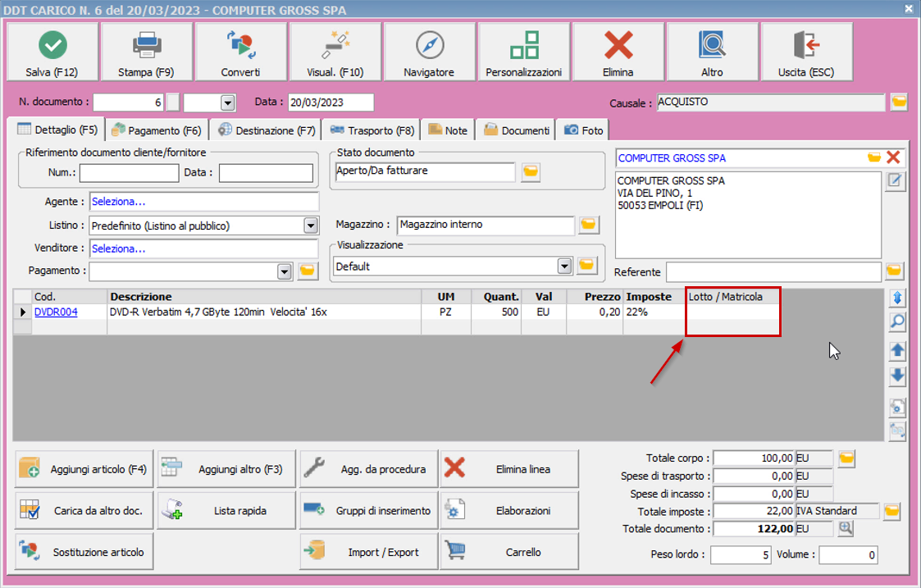921x588 pixels.
Task: Open the folder icon beside COMPUTER GROSS SPA
Action: tap(874, 157)
